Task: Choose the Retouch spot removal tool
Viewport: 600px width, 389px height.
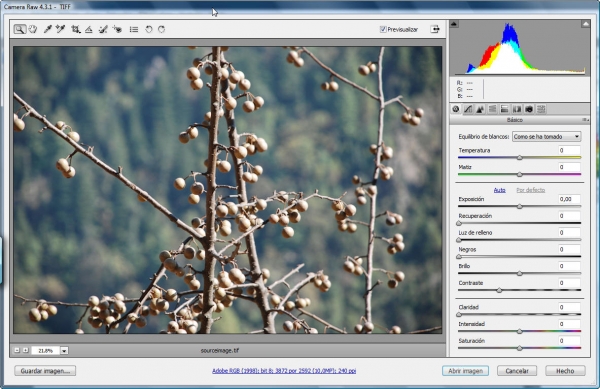Action: coord(103,29)
